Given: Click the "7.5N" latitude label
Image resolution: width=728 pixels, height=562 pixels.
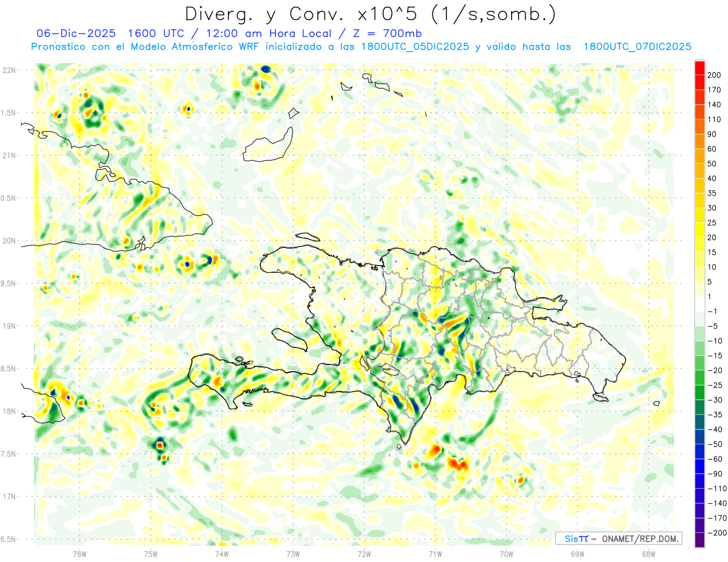Looking at the screenshot, I should pos(8,454).
